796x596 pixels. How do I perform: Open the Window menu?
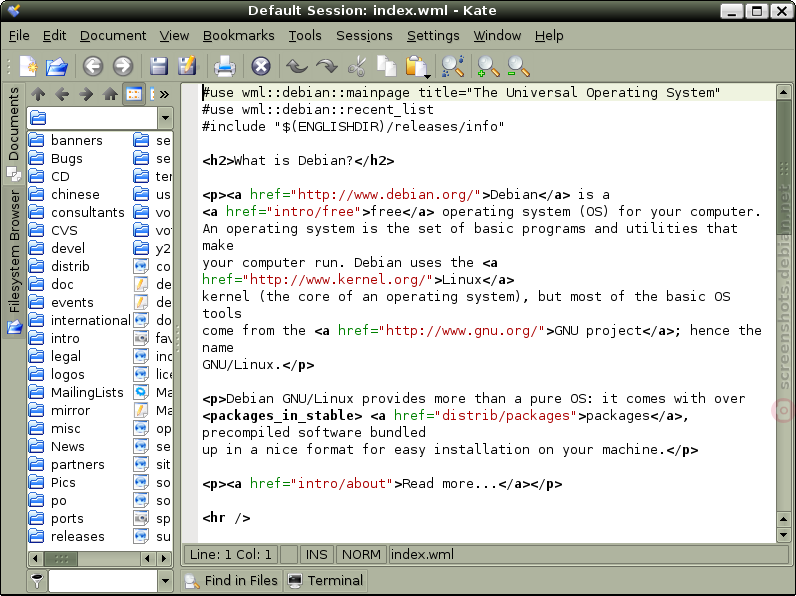(497, 36)
